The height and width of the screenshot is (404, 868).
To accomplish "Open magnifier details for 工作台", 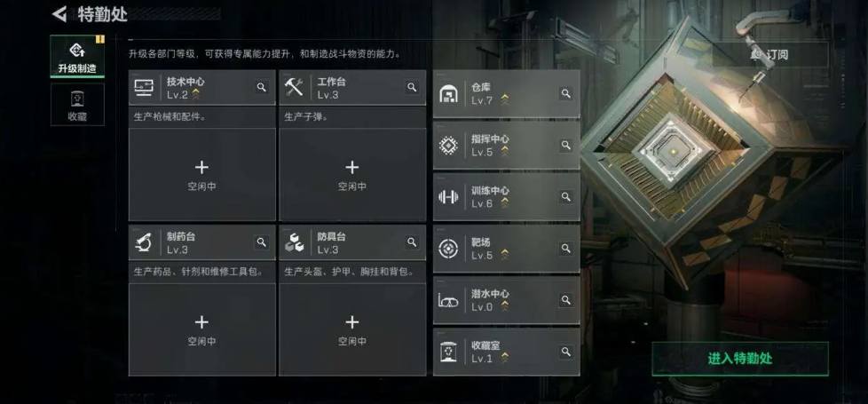I will pyautogui.click(x=412, y=87).
